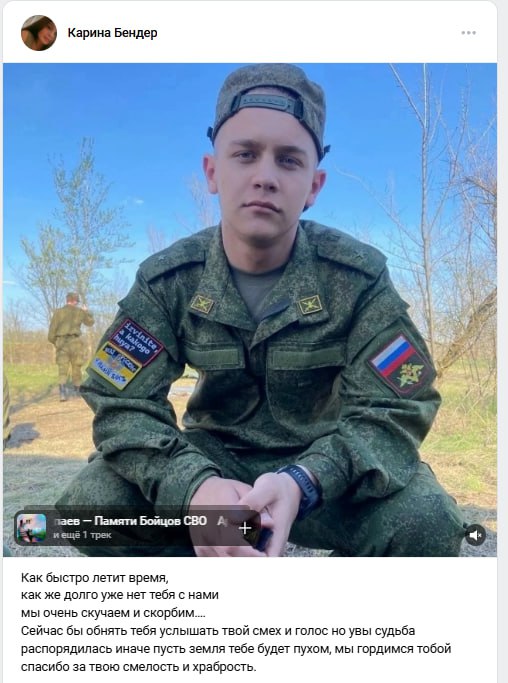Open the soldier photo in full view
The image size is (508, 683).
pyautogui.click(x=250, y=310)
